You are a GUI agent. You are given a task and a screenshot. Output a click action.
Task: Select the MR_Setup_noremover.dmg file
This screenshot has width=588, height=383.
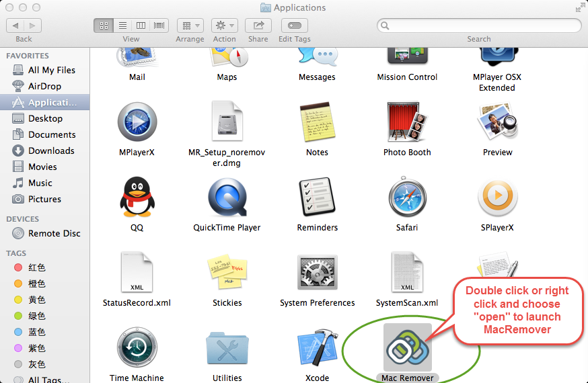point(227,121)
